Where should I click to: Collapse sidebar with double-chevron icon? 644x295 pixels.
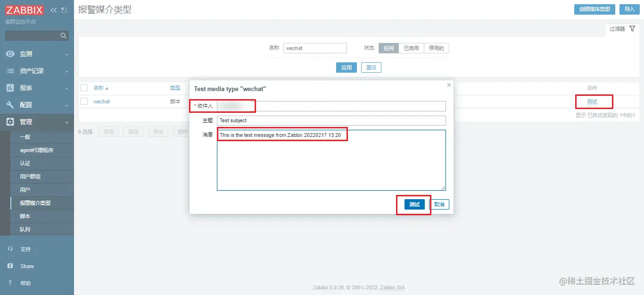[x=53, y=10]
